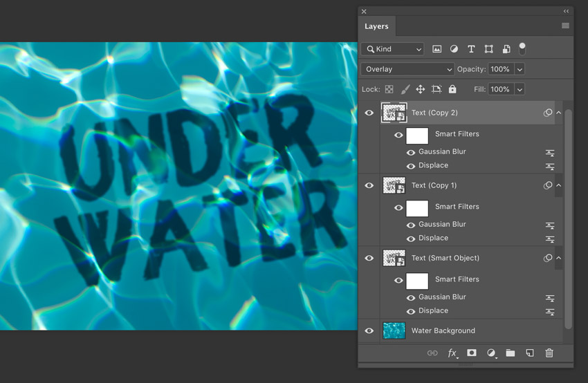Toggle Displace visibility on Text (Copy 2)

411,166
